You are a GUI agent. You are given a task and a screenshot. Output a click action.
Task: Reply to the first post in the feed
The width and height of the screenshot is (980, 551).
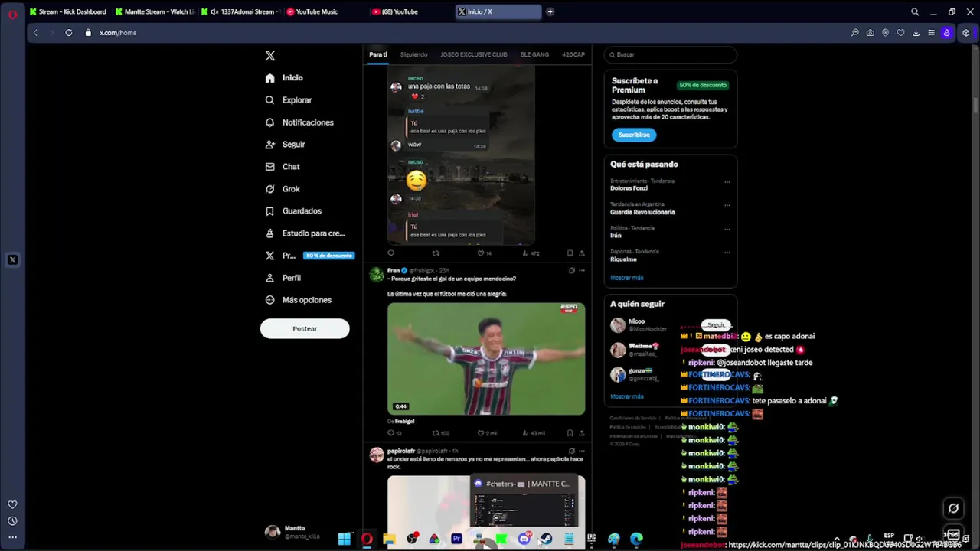[x=391, y=253]
